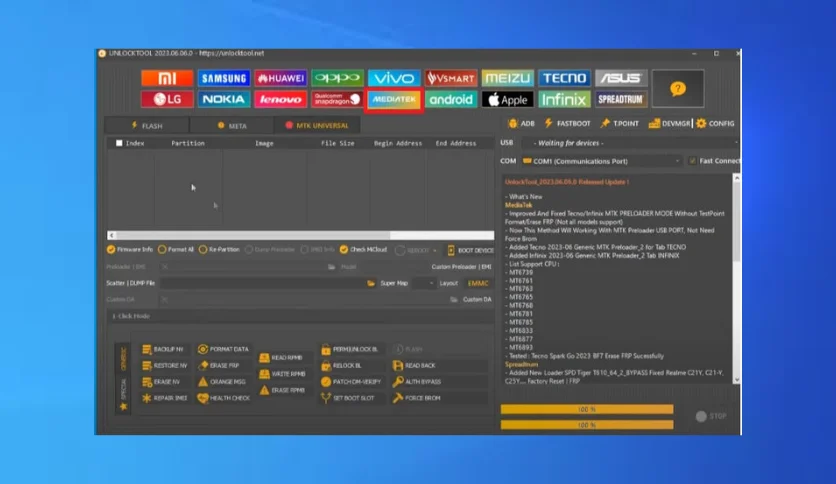Viewport: 836px width, 484px height.
Task: Switch to the MTK UNIVERSAL tab
Action: [x=317, y=126]
